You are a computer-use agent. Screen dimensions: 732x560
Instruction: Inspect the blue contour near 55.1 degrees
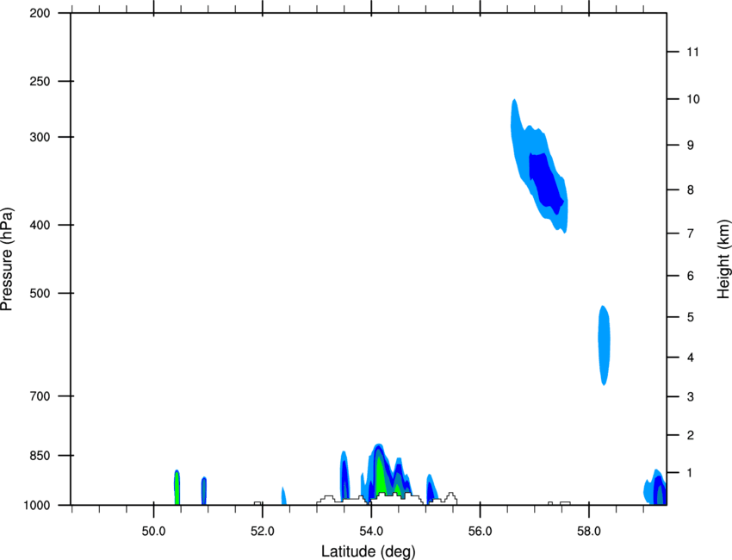[431, 488]
